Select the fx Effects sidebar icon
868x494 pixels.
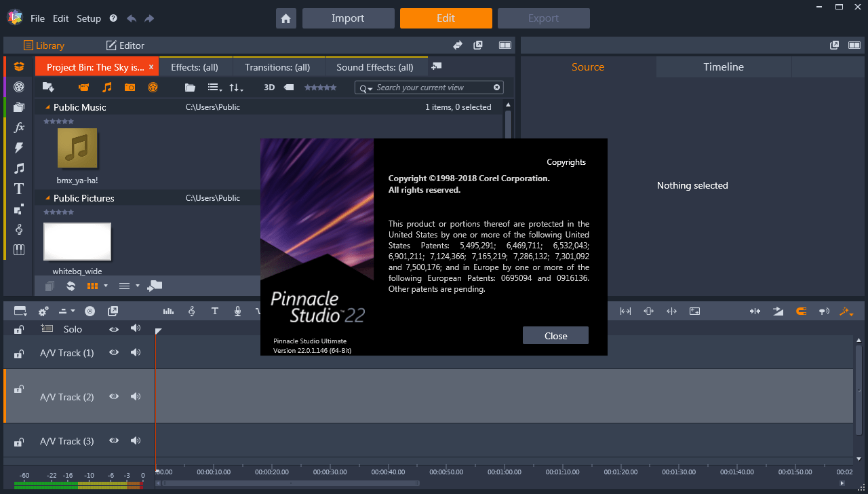click(x=19, y=127)
